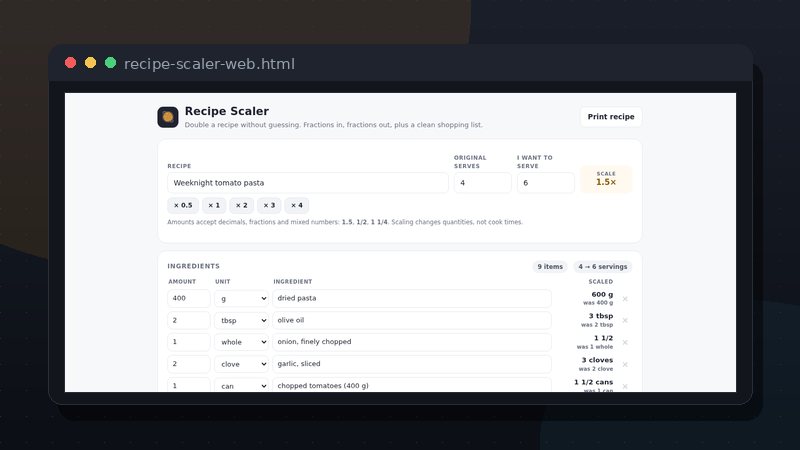The image size is (800, 450).
Task: Click the 4 → 6 servings badge
Action: coord(603,266)
